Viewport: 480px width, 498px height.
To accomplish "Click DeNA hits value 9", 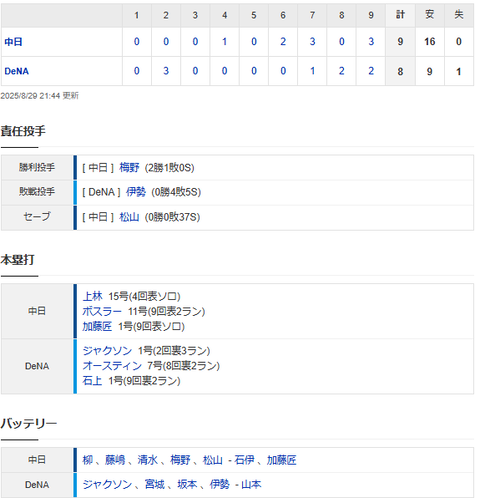I will [x=430, y=71].
